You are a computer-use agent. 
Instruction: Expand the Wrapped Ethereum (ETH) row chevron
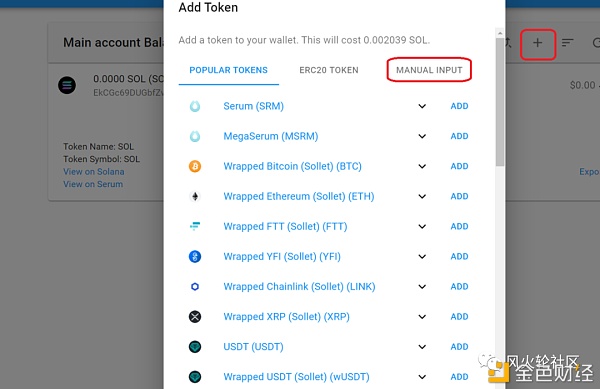422,196
